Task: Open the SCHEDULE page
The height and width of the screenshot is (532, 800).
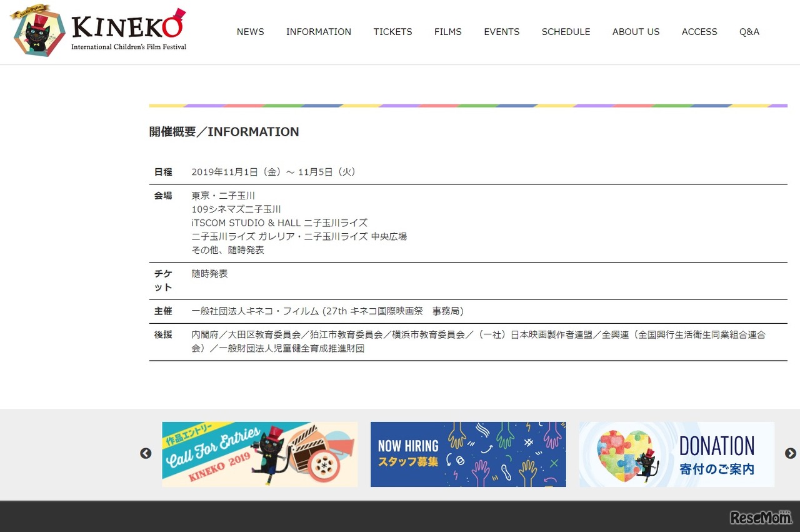Action: click(x=566, y=32)
